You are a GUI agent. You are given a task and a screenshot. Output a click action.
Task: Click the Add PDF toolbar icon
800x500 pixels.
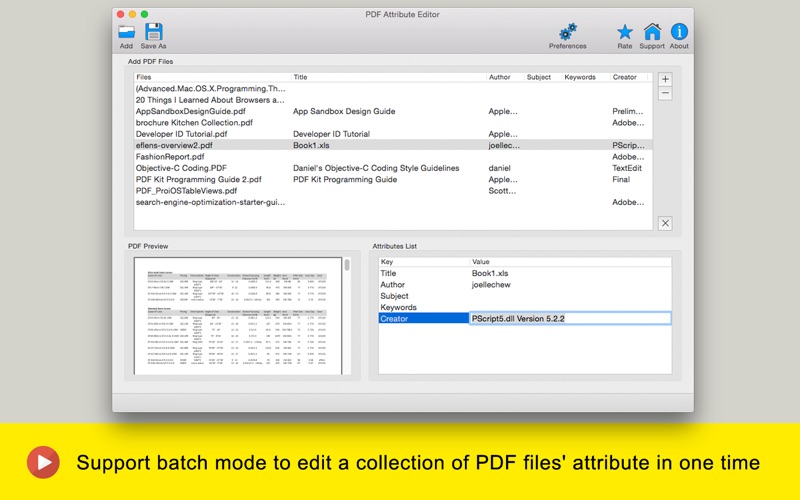pyautogui.click(x=126, y=32)
